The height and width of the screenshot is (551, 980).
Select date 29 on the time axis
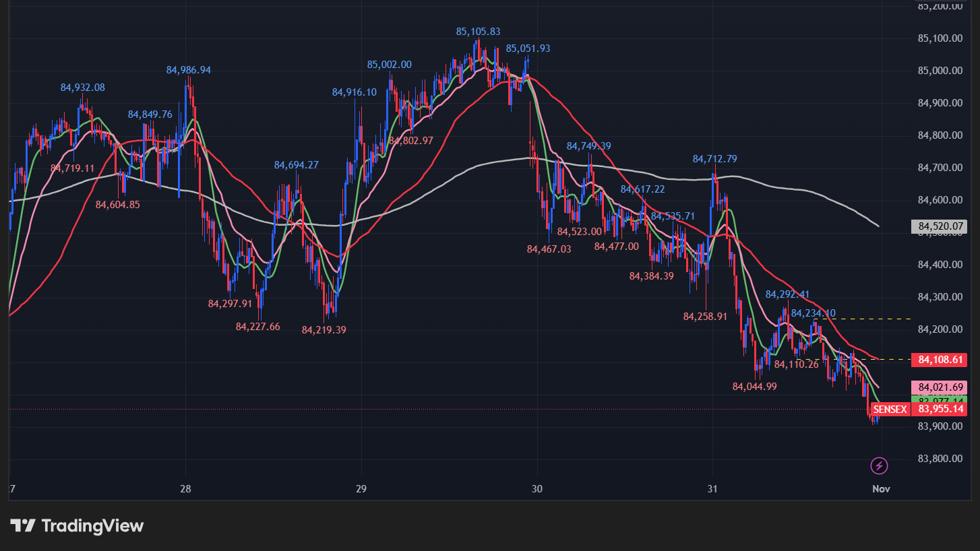361,488
